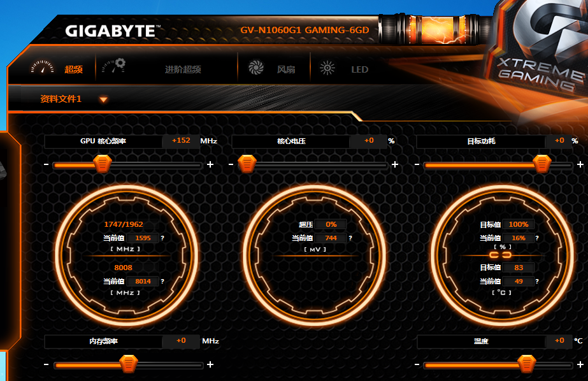This screenshot has height=381, width=588.
Task: Switch to the 进阶超频 tab
Action: point(183,69)
